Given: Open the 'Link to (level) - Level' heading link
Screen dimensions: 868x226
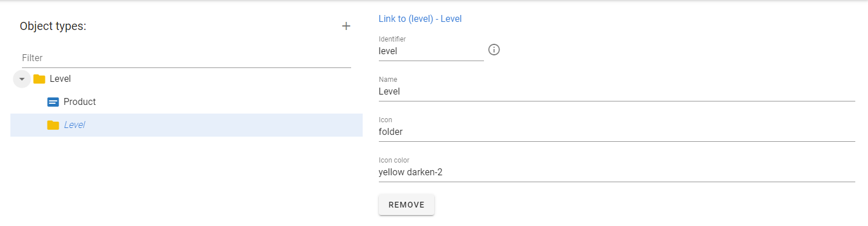Looking at the screenshot, I should pyautogui.click(x=420, y=18).
